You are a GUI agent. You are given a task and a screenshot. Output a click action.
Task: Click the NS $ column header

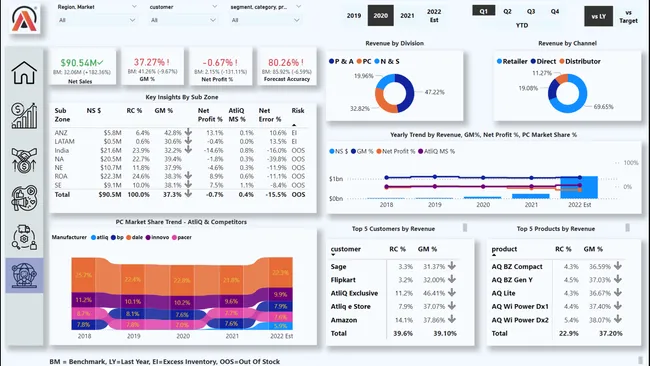tap(94, 111)
